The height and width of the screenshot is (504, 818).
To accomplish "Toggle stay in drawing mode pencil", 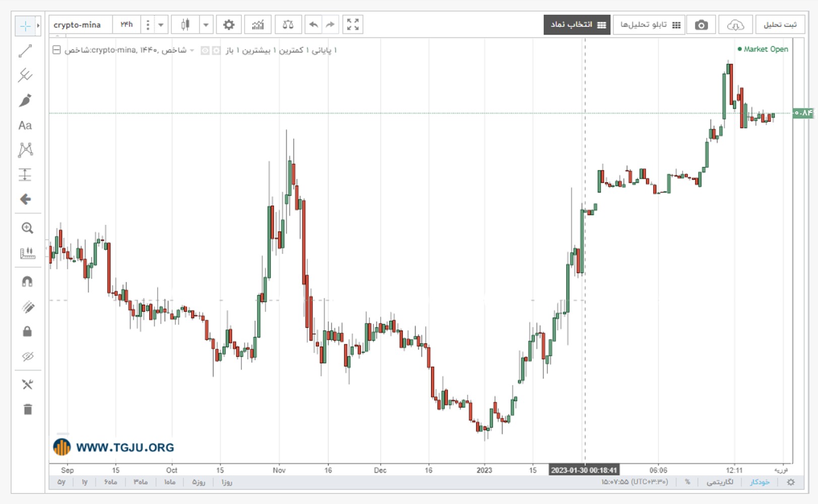I will click(27, 307).
